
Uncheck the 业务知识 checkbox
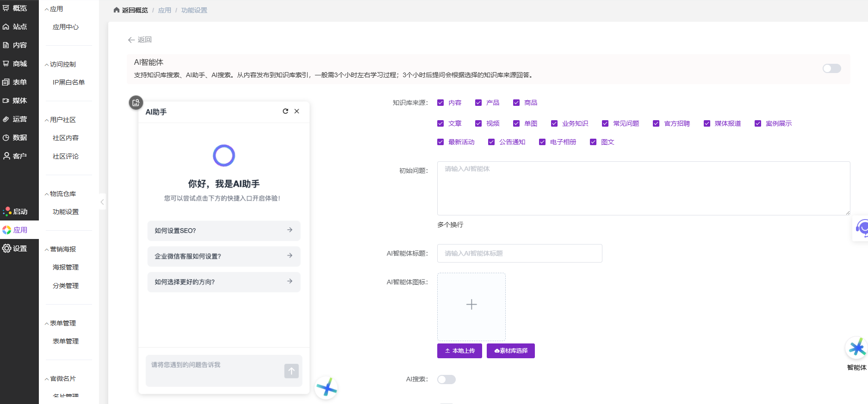click(554, 123)
